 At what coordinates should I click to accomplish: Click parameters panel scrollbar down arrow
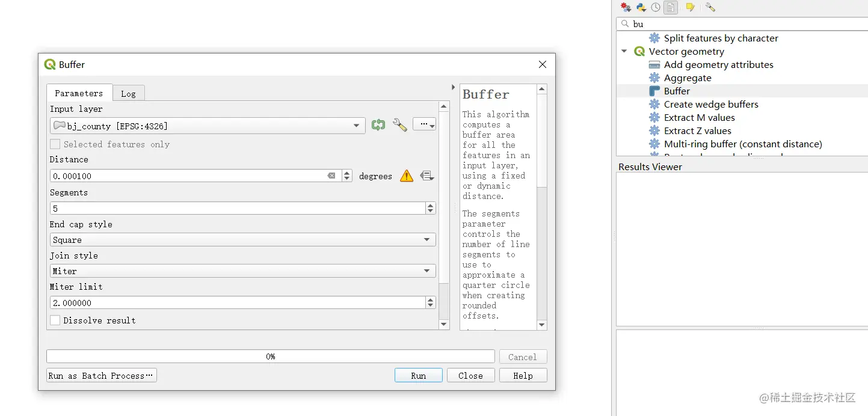(444, 325)
